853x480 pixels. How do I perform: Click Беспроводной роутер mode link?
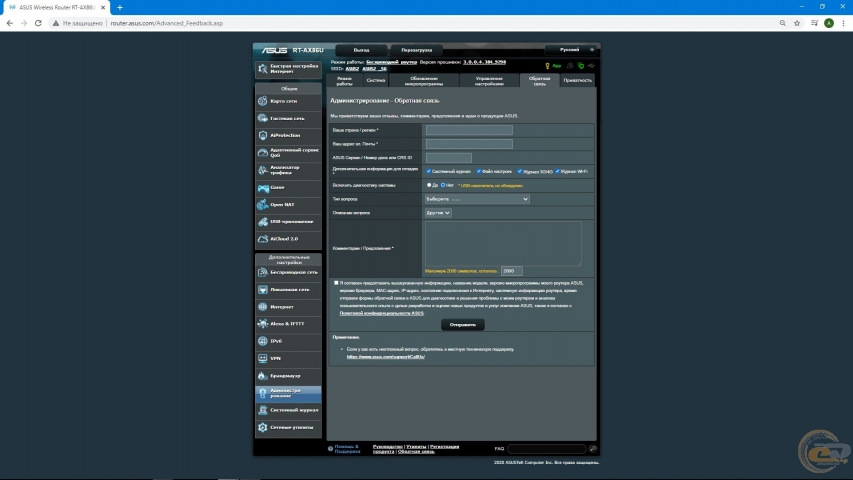click(x=392, y=62)
